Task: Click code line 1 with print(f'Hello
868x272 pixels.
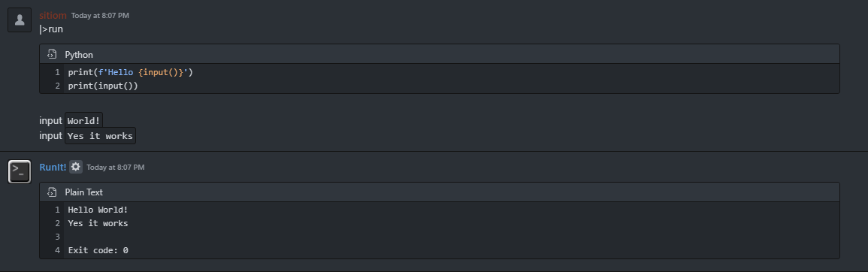Action: coord(130,72)
